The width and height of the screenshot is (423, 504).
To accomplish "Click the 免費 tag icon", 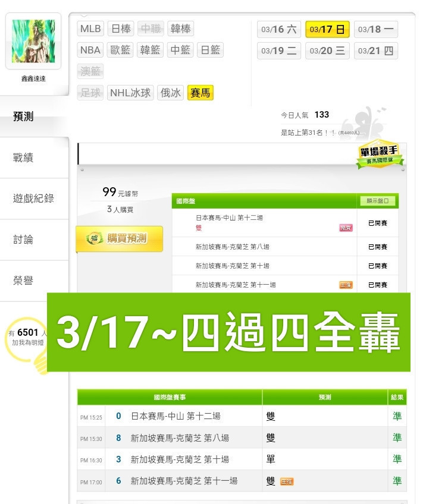I will 346,228.
